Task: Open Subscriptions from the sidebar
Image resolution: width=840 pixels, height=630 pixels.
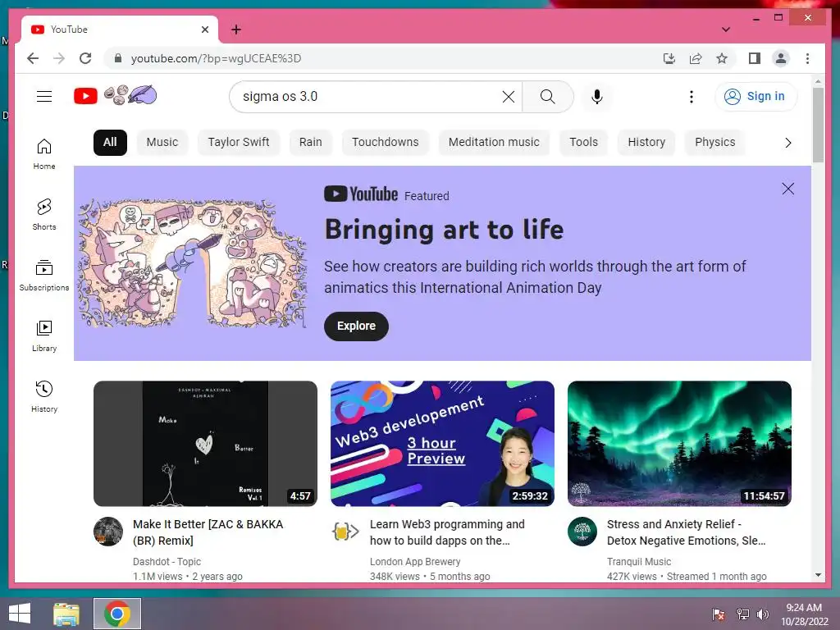Action: (44, 276)
